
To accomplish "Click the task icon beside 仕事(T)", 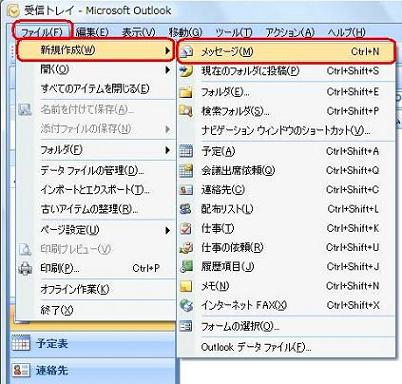I will pos(186,229).
